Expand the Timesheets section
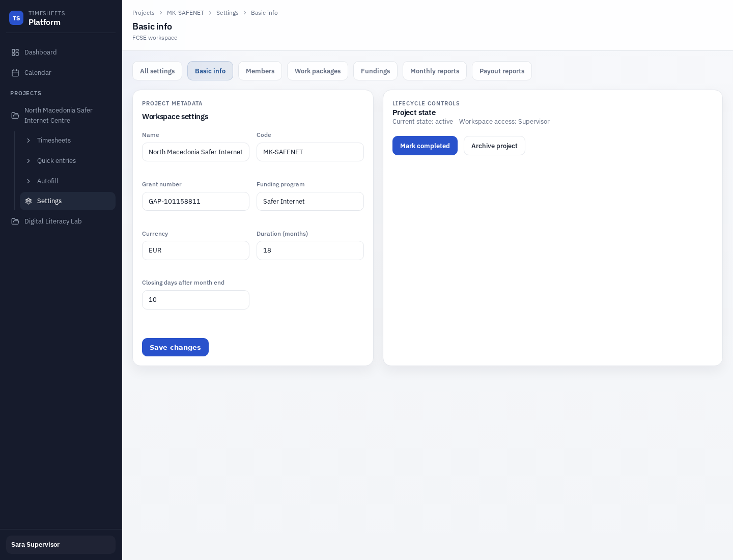Viewport: 733px width, 560px height. click(x=29, y=141)
